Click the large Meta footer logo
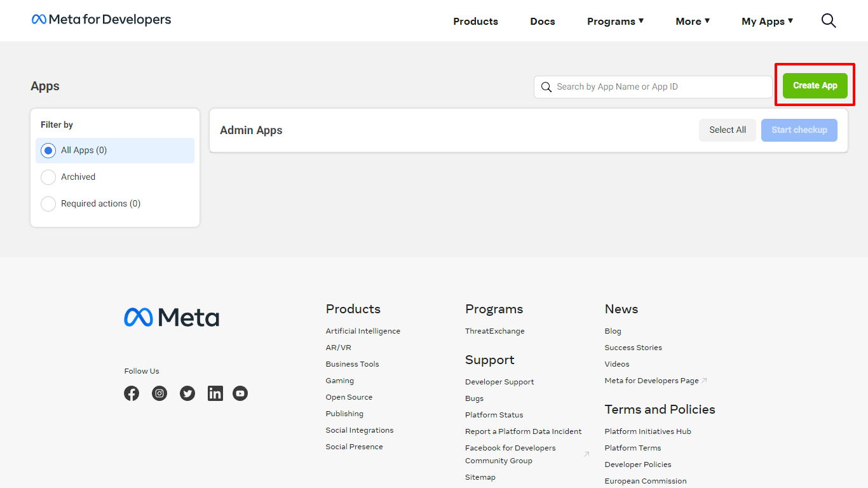The height and width of the screenshot is (488, 868). pos(172,317)
